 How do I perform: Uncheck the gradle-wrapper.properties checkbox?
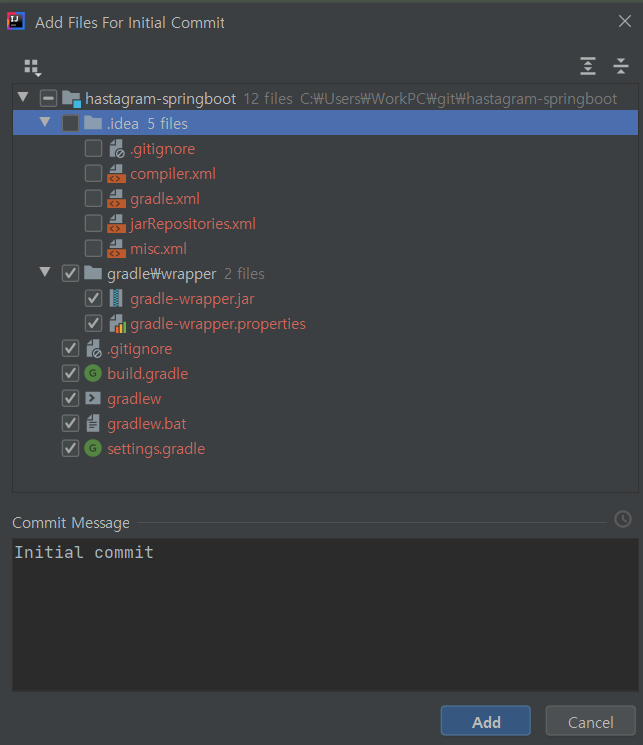(x=93, y=324)
